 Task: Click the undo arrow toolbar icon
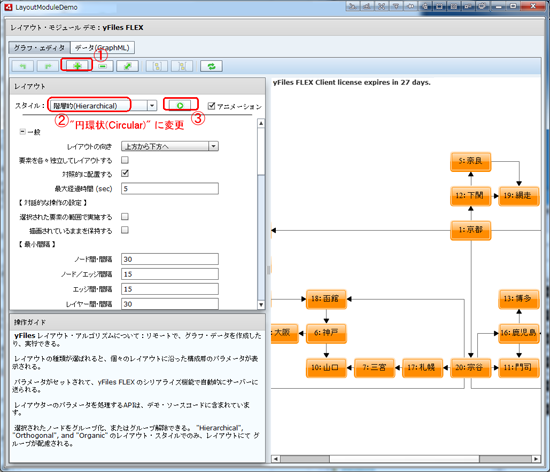click(23, 66)
